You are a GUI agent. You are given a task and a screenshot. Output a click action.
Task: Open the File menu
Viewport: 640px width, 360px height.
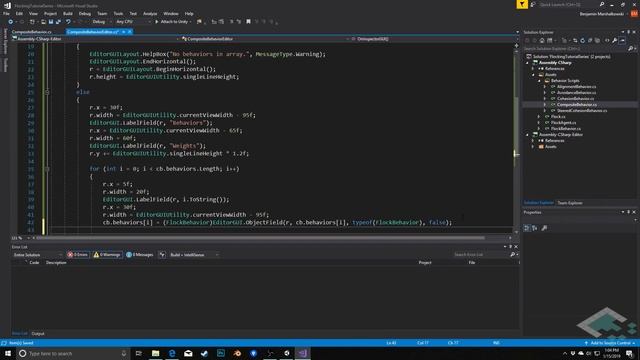[6, 13]
